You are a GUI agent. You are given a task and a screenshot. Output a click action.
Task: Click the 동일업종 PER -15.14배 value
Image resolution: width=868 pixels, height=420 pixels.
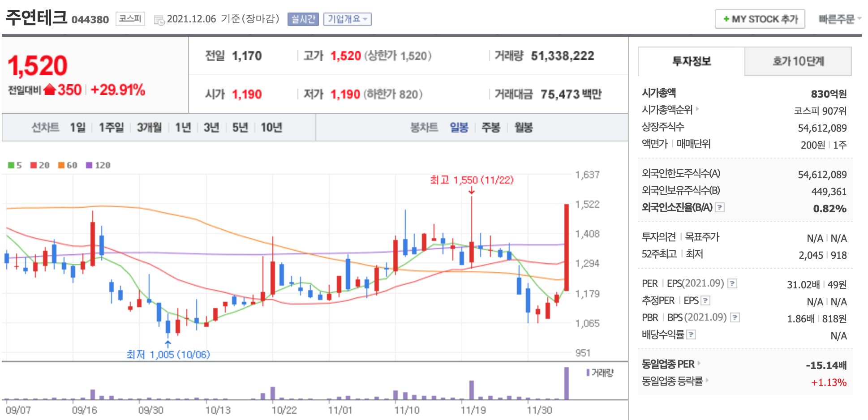coord(826,365)
